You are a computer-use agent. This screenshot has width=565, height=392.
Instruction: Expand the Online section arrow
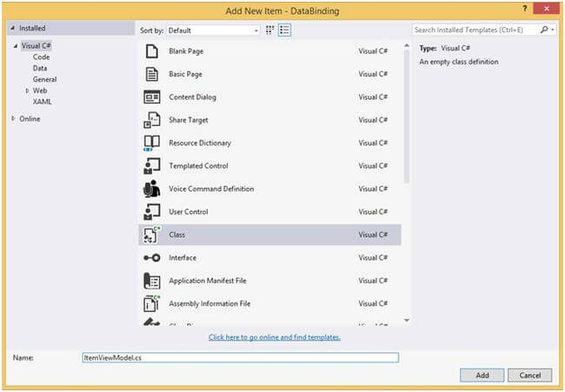pos(13,118)
